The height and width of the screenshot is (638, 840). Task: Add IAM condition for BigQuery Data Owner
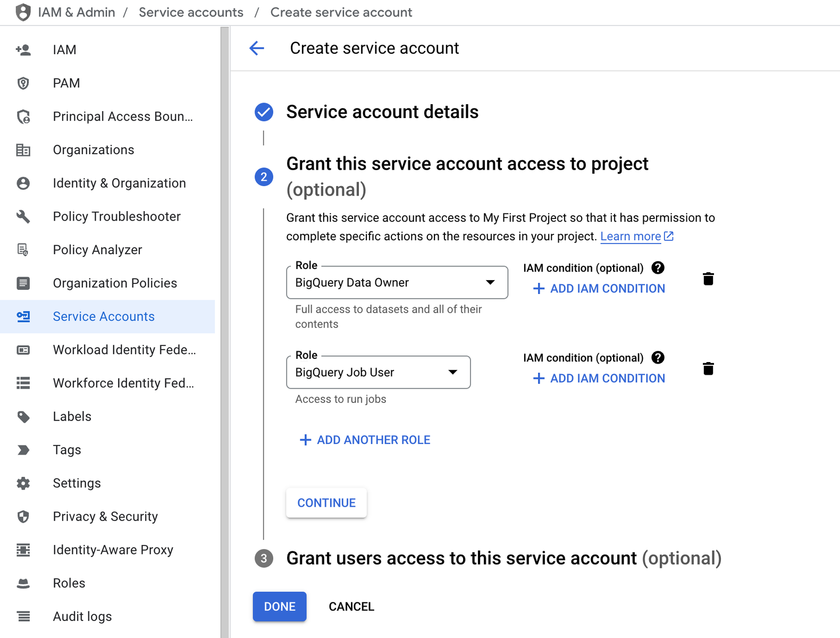click(599, 289)
